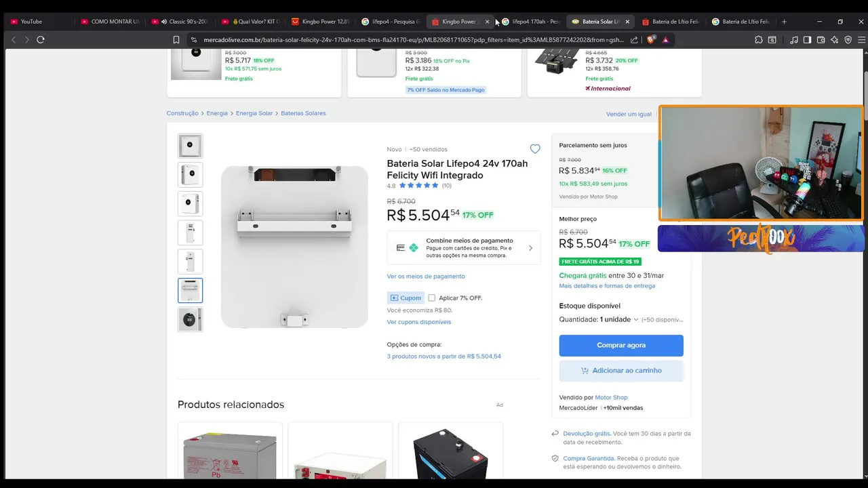Expand Combine meios de pagamento chevron
Screen dimensions: 868x488
(530, 248)
